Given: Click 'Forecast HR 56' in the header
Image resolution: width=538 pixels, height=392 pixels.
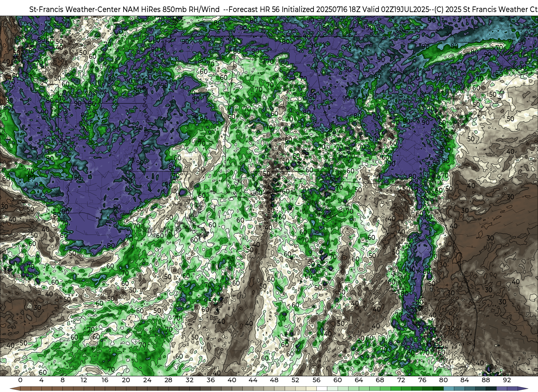Looking at the screenshot, I should click(x=254, y=10).
